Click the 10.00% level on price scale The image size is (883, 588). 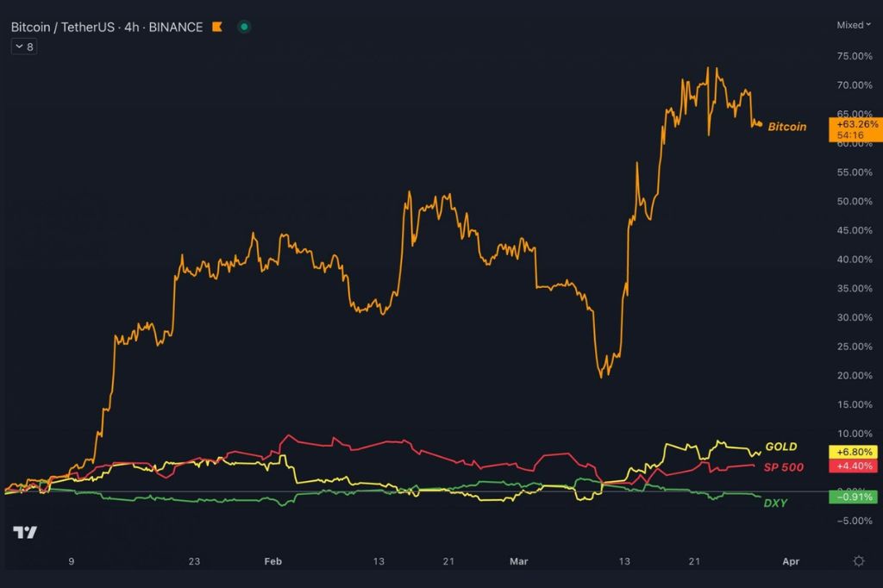pos(855,433)
